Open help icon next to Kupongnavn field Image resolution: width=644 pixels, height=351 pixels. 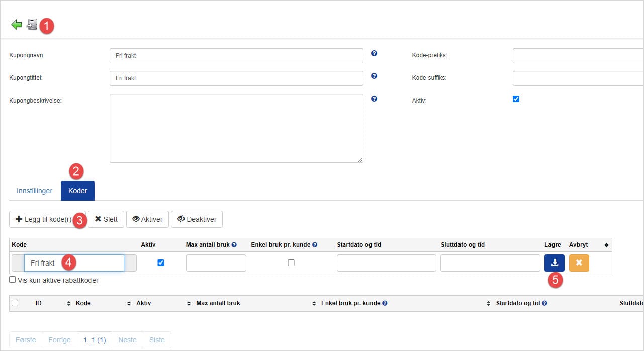[374, 53]
